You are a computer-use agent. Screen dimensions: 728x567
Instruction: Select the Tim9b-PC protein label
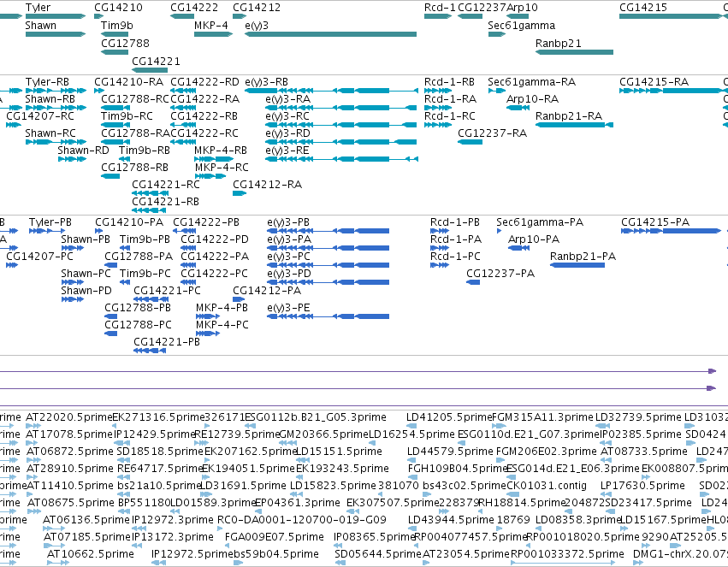[x=145, y=274]
